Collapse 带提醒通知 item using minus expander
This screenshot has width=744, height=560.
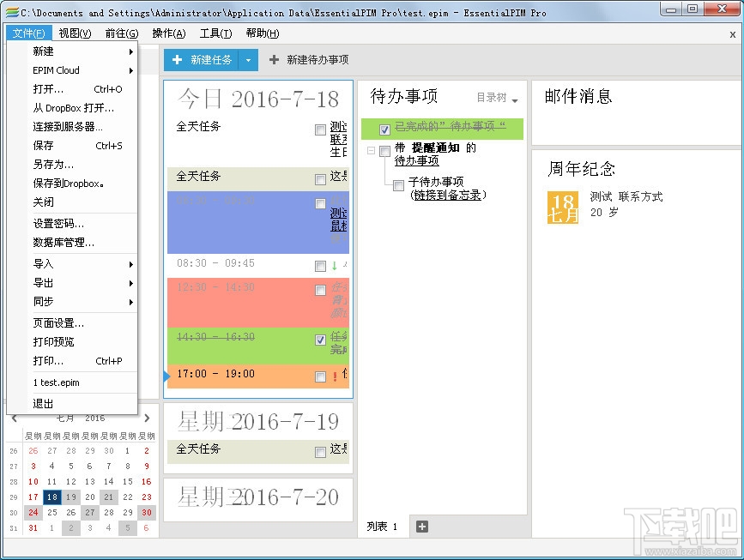coord(370,149)
